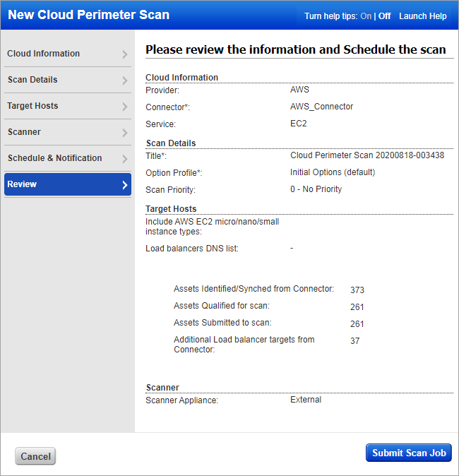Go to the Target Hosts step
459x476 pixels.
coord(68,106)
